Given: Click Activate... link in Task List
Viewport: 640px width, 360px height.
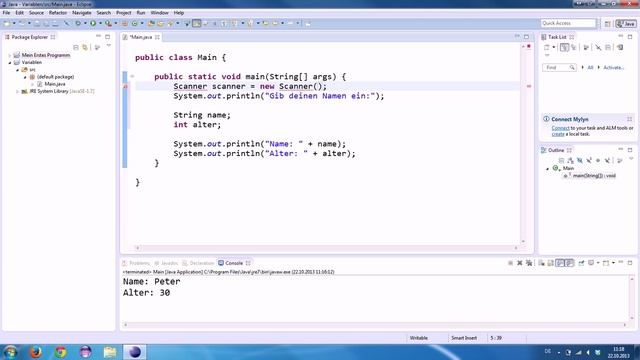Looking at the screenshot, I should 613,67.
